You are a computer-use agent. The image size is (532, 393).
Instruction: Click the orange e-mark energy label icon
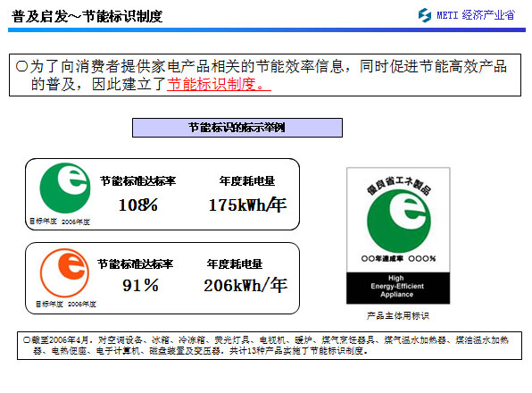click(x=64, y=272)
